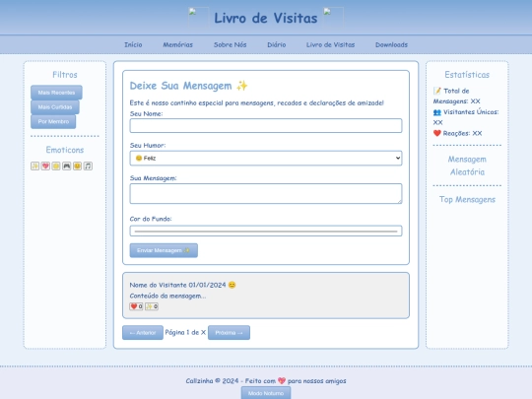This screenshot has width=532, height=399.
Task: Click the 'Top Mensagens' heading
Action: (467, 199)
